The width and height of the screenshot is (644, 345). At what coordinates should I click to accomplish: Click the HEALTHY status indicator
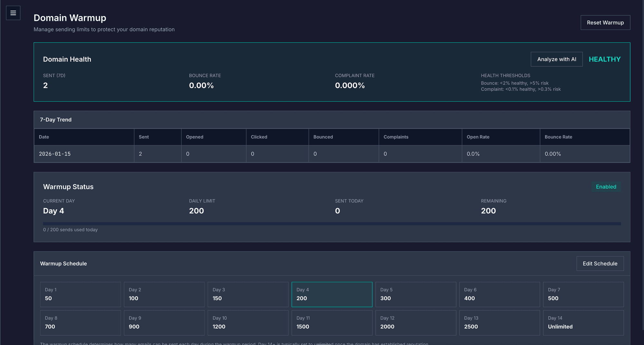604,59
